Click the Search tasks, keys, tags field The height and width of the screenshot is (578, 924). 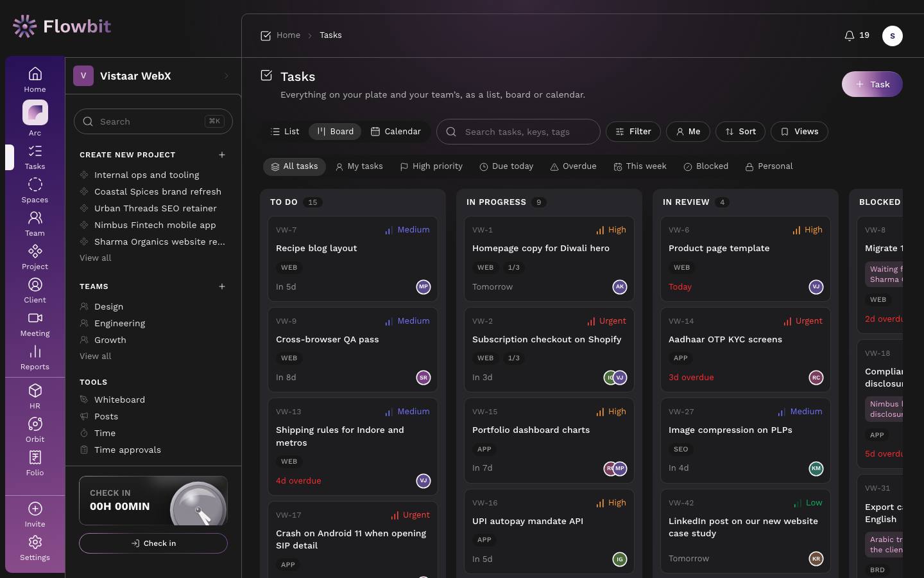[x=518, y=132]
